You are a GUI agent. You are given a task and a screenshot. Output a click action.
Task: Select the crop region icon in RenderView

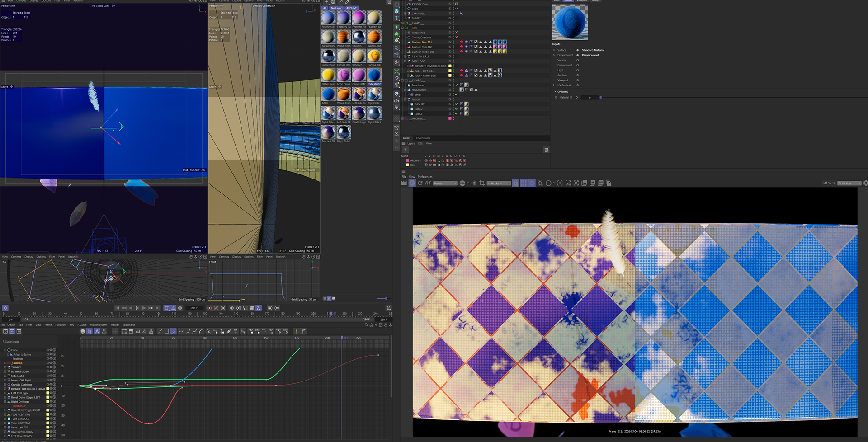click(482, 183)
